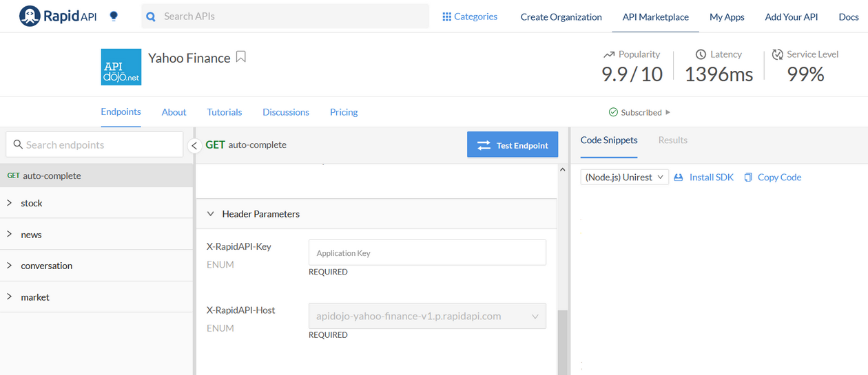Collapse the endpoints sidebar with arrow button
This screenshot has width=868, height=375.
[x=194, y=145]
